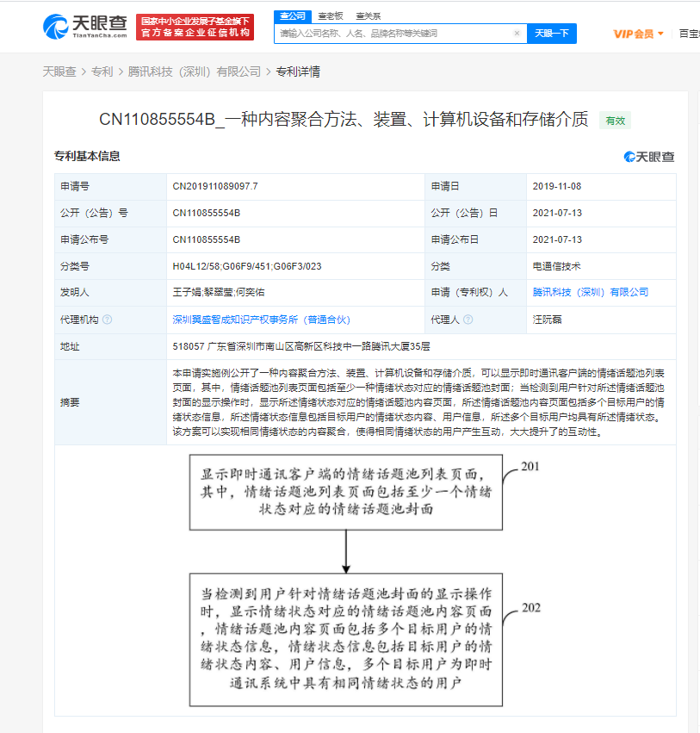
Task: Clear search with the X icon
Action: point(517,34)
